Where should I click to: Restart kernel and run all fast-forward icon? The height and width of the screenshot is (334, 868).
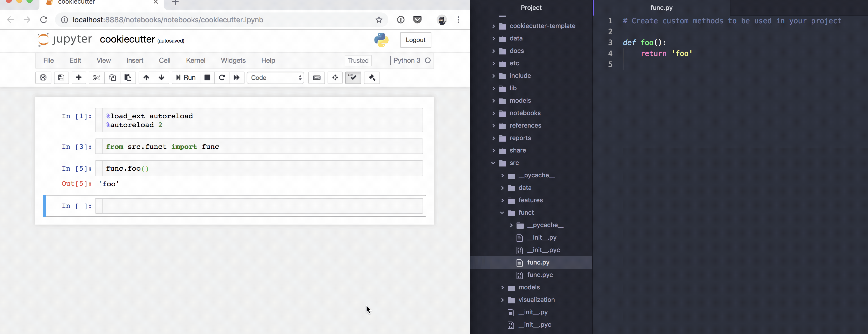(236, 78)
